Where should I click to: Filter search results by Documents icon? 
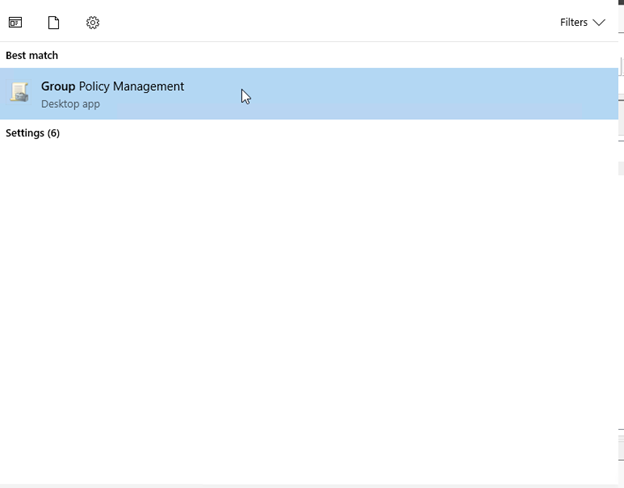pos(54,23)
